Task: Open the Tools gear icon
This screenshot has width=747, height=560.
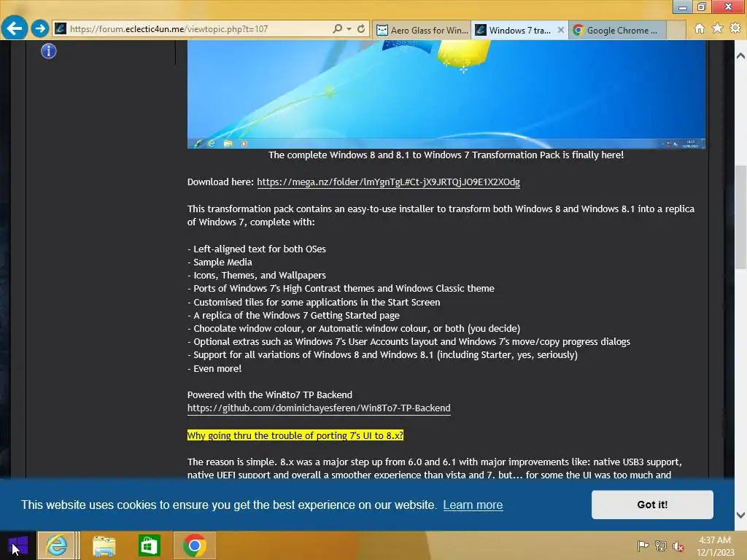Action: 735,28
